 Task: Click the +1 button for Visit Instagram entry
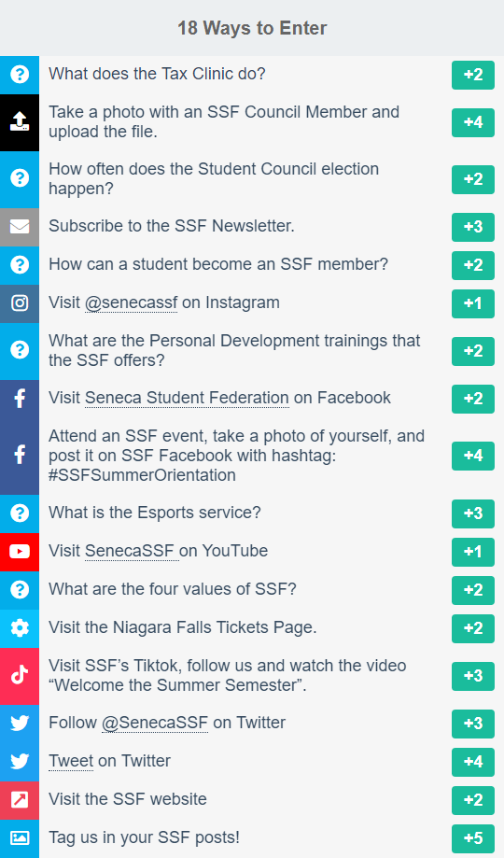pos(473,303)
